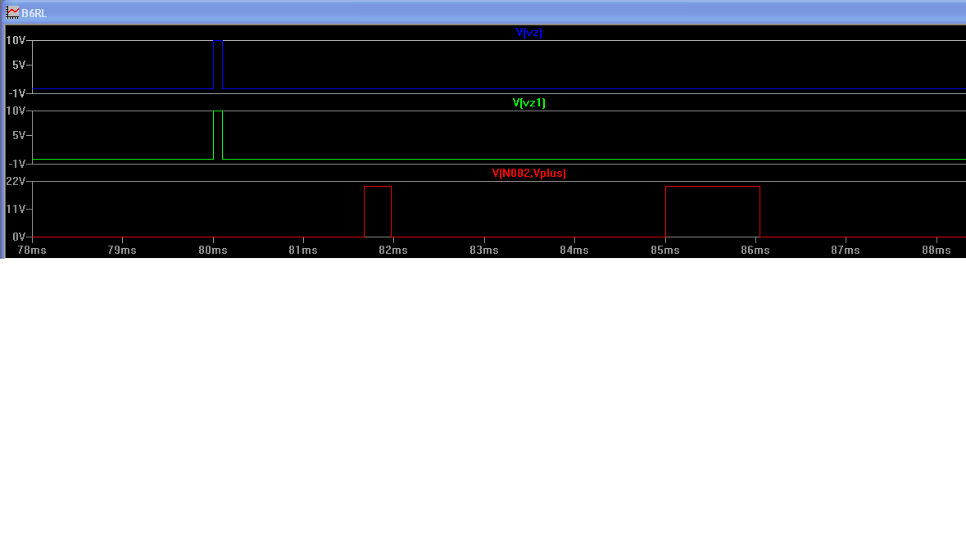Click the green V(vz1) pulse at 80ms

(x=218, y=135)
